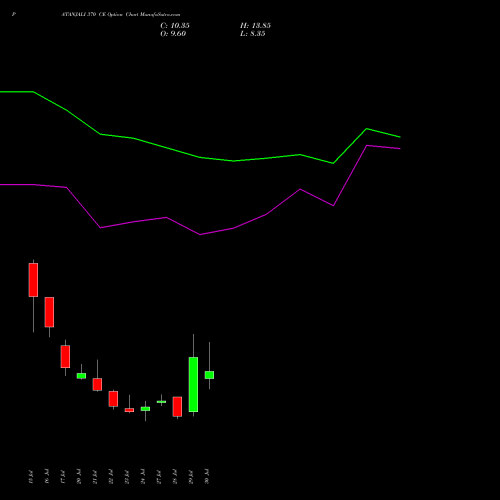
Task: Click the open value O: 9.60
Action: (x=173, y=34)
